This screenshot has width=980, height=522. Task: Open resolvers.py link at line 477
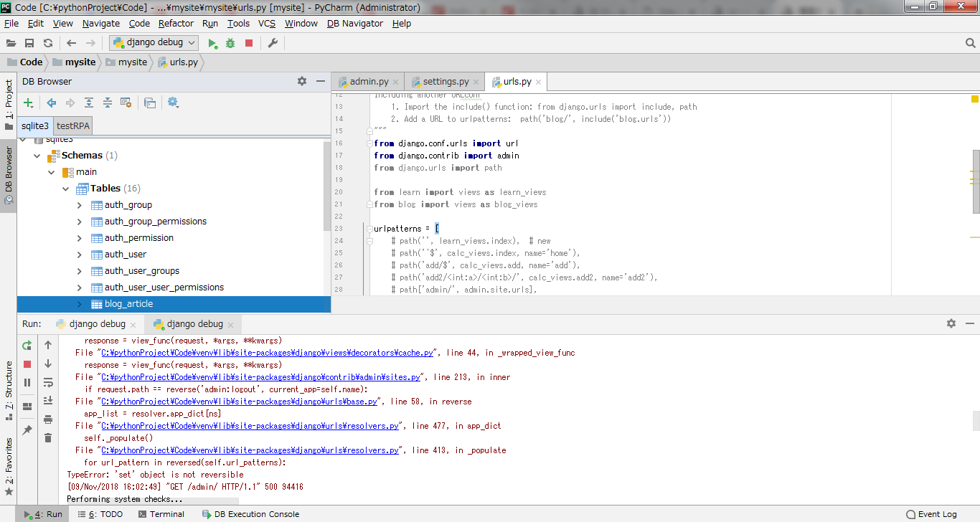[x=250, y=426]
